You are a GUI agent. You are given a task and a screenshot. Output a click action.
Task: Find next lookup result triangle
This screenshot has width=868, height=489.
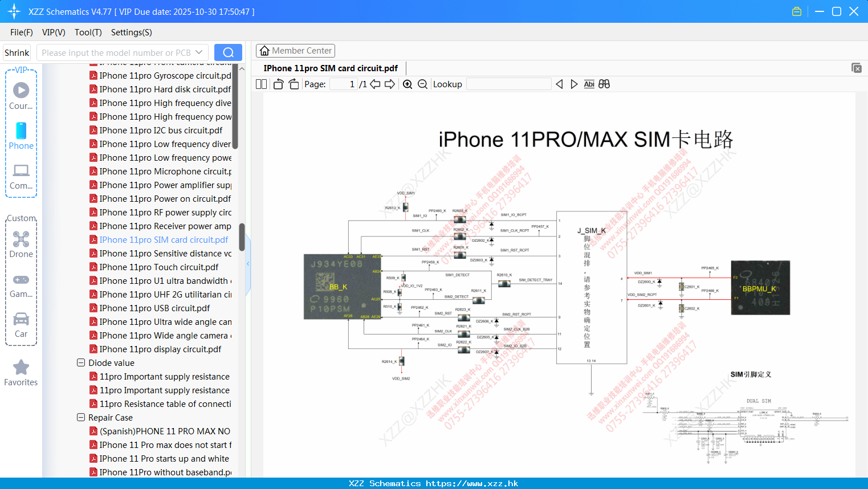[x=574, y=84]
